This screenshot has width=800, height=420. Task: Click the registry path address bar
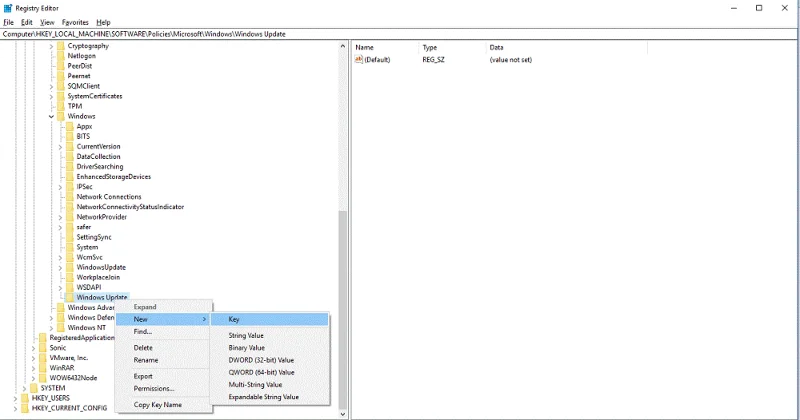click(x=399, y=34)
